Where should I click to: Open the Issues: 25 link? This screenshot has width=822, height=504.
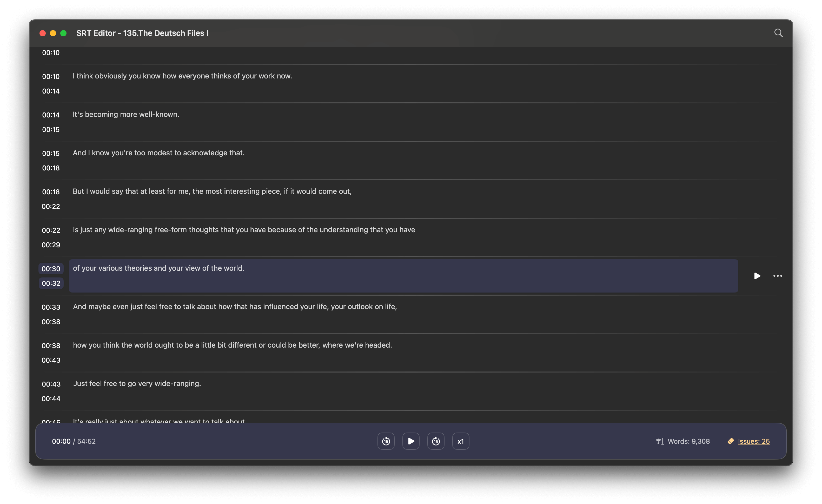click(754, 441)
